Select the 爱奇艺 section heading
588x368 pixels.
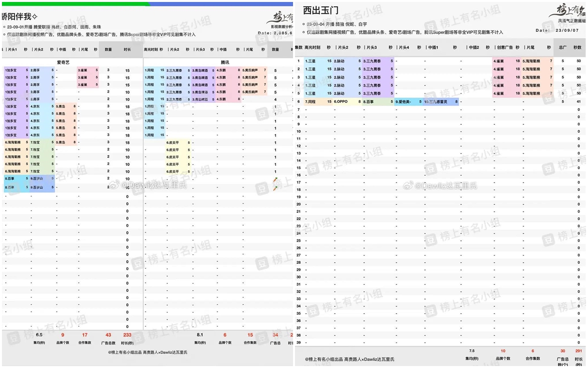point(64,62)
